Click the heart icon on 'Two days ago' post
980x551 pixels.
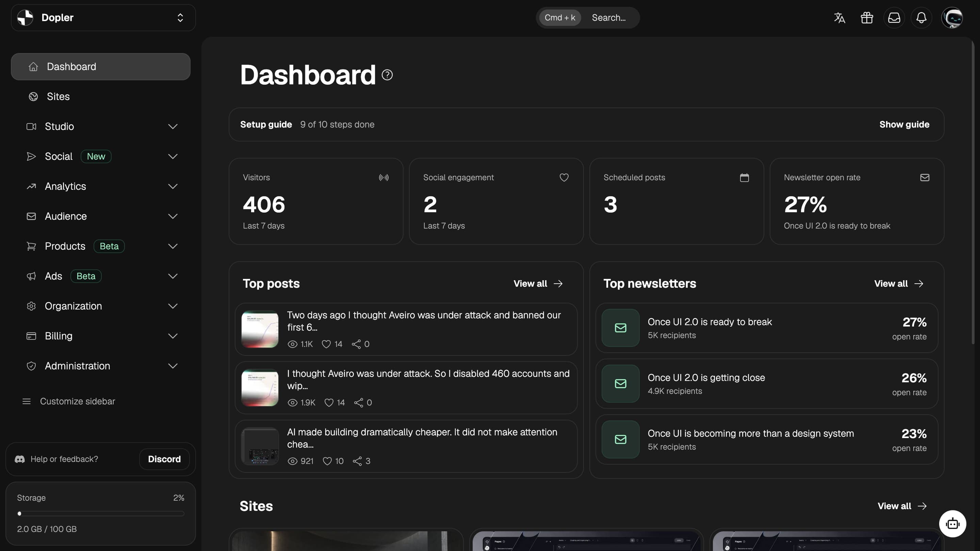point(326,344)
